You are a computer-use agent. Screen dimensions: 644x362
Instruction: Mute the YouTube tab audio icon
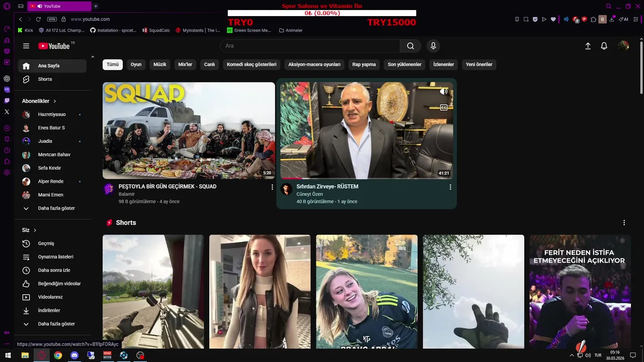coord(39,6)
